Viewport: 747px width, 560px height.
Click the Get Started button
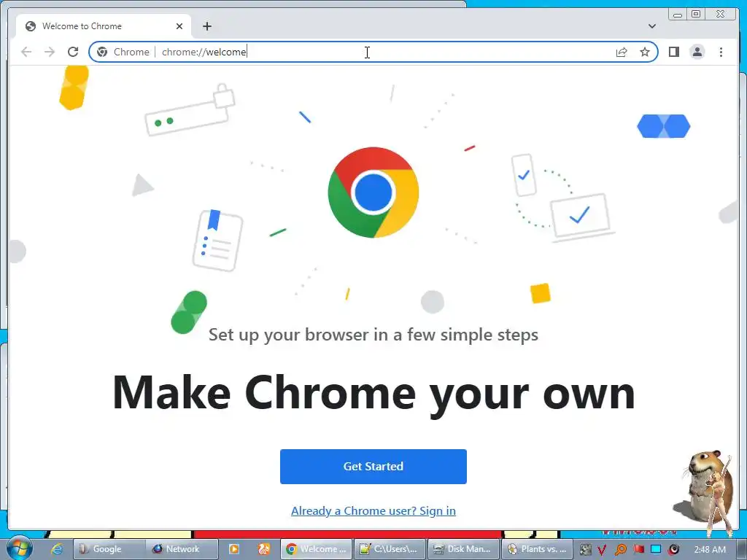373,466
